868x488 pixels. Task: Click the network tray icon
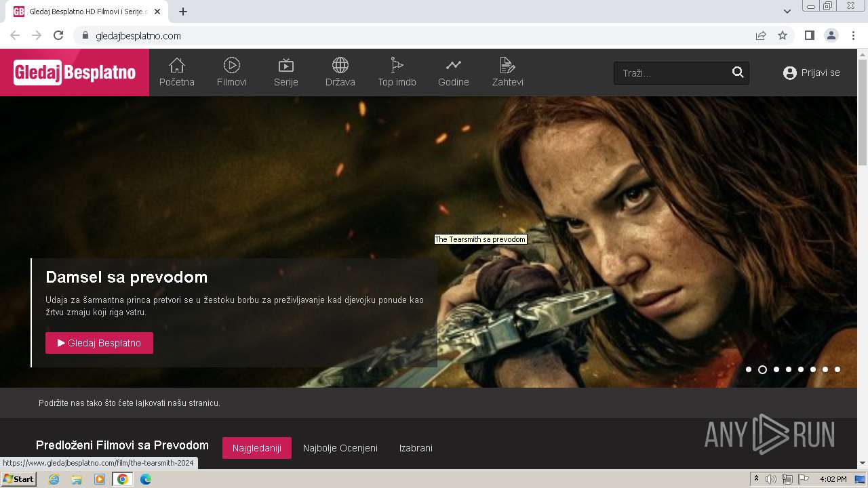[x=787, y=479]
